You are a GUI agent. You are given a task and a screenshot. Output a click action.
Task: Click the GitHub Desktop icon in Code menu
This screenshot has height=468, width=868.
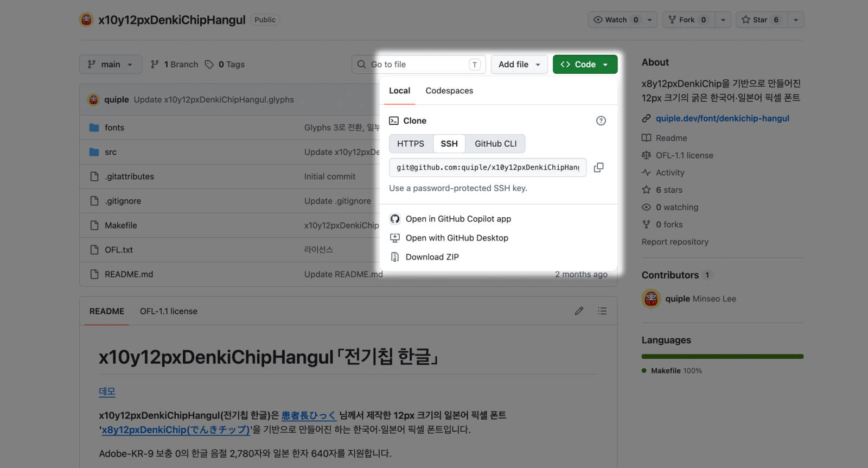[395, 238]
